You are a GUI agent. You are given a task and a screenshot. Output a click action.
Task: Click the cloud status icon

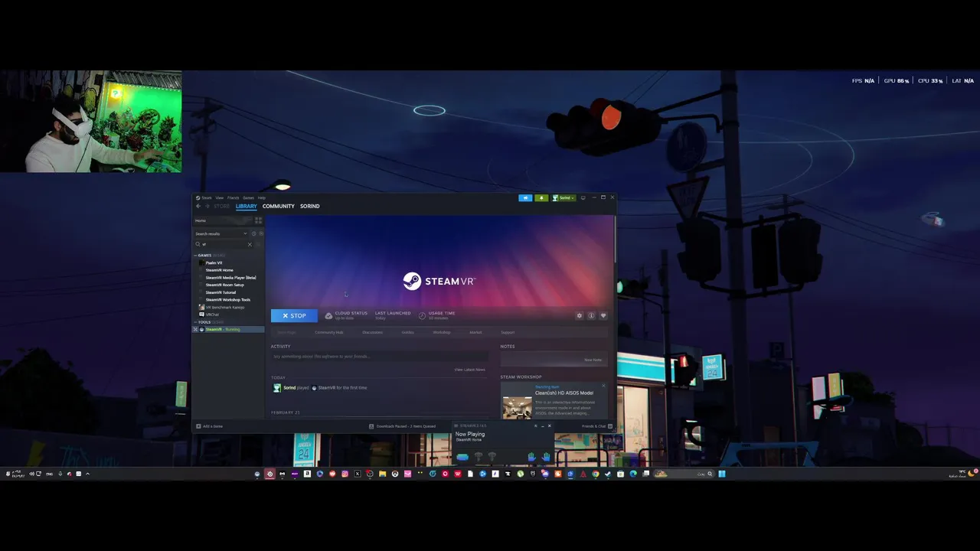point(328,315)
